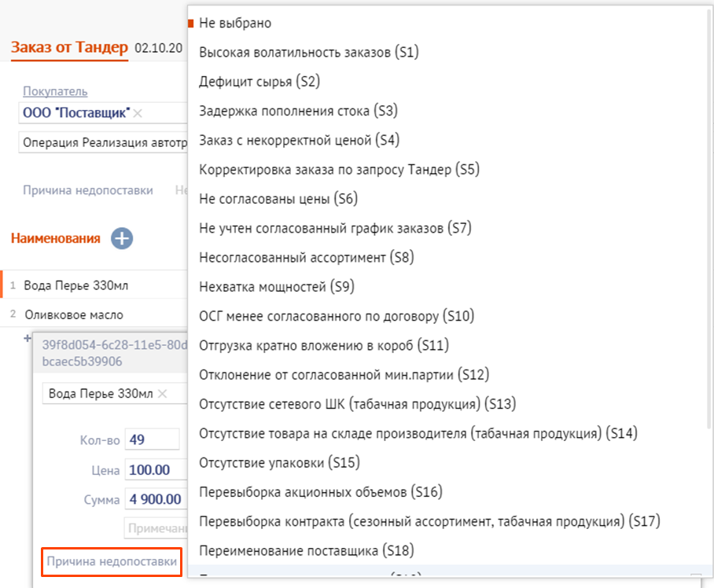Switch to the Заказ от Тандер tab
Viewport: 714px width, 588px height.
pyautogui.click(x=69, y=48)
